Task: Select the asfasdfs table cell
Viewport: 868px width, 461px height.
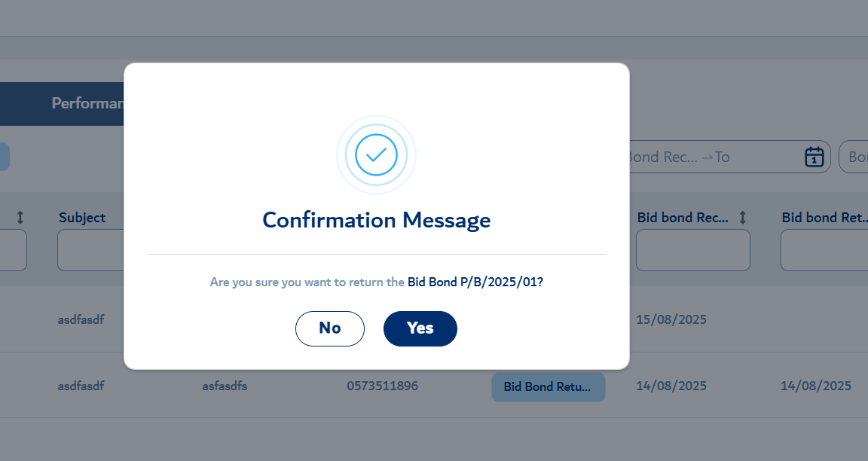Action: coord(225,386)
